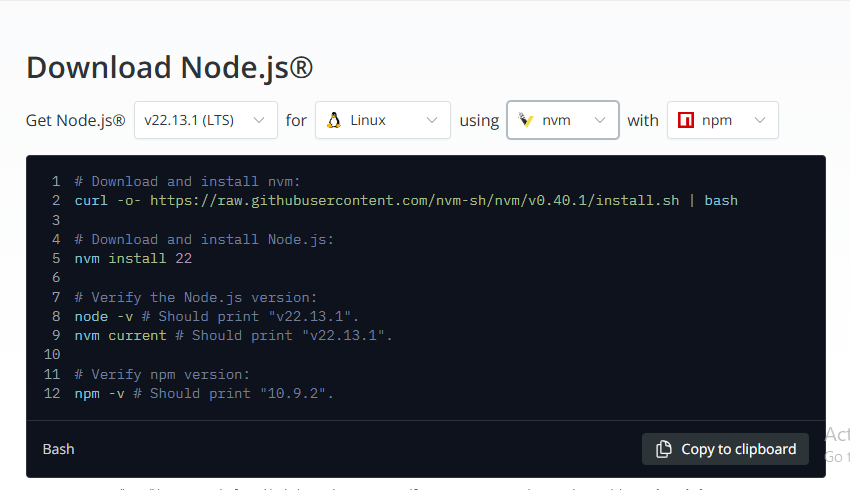Click the 'node -v' command line
The width and height of the screenshot is (850, 490).
coord(216,317)
